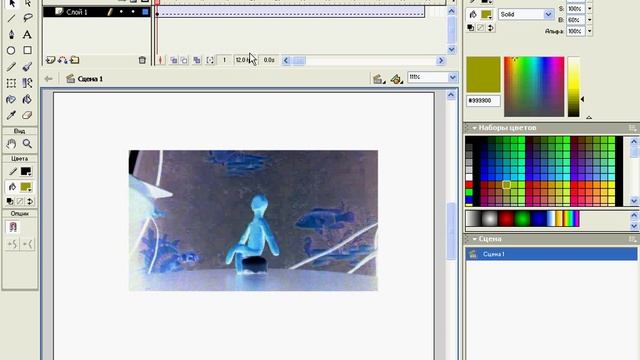Open Modify Onion Markers menu
The image size is (640, 360).
coord(210,60)
